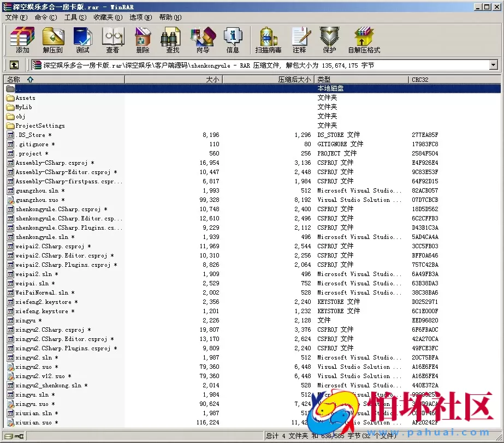Select the Assets folder
This screenshot has height=443, width=504.
coord(25,98)
